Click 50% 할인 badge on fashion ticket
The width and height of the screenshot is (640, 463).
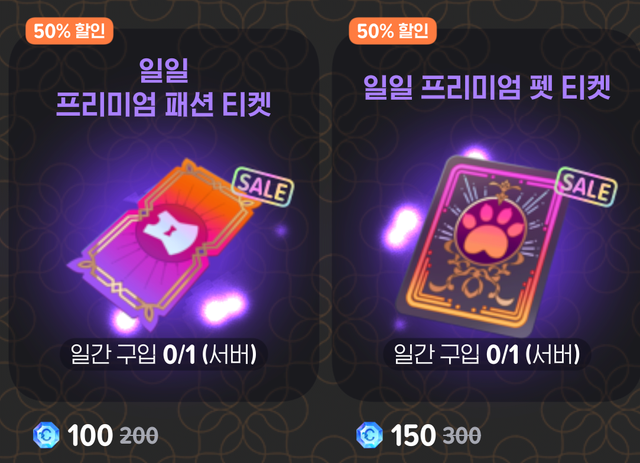click(69, 31)
